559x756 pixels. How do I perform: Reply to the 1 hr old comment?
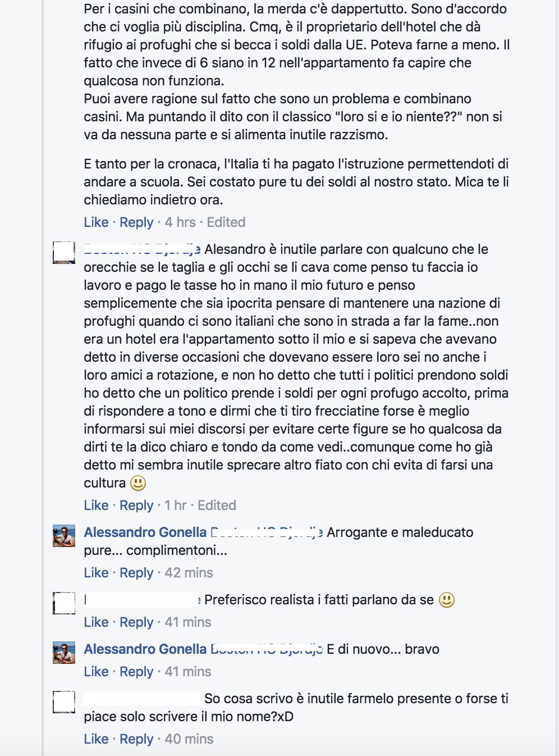pos(136,505)
